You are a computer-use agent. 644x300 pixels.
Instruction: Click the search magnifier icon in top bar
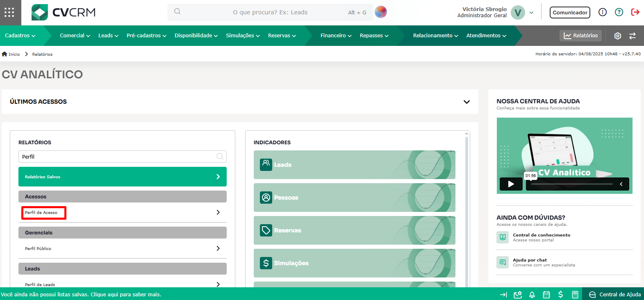pos(177,11)
